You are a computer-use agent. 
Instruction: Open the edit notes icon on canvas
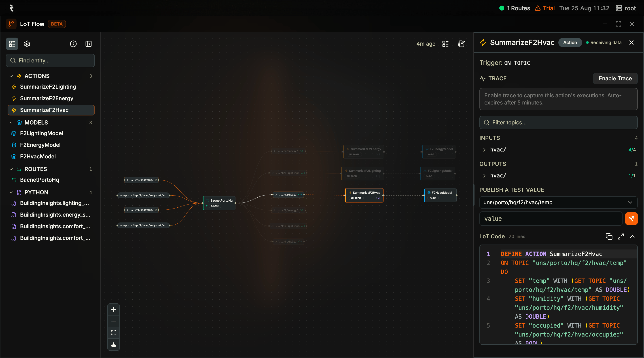(461, 44)
